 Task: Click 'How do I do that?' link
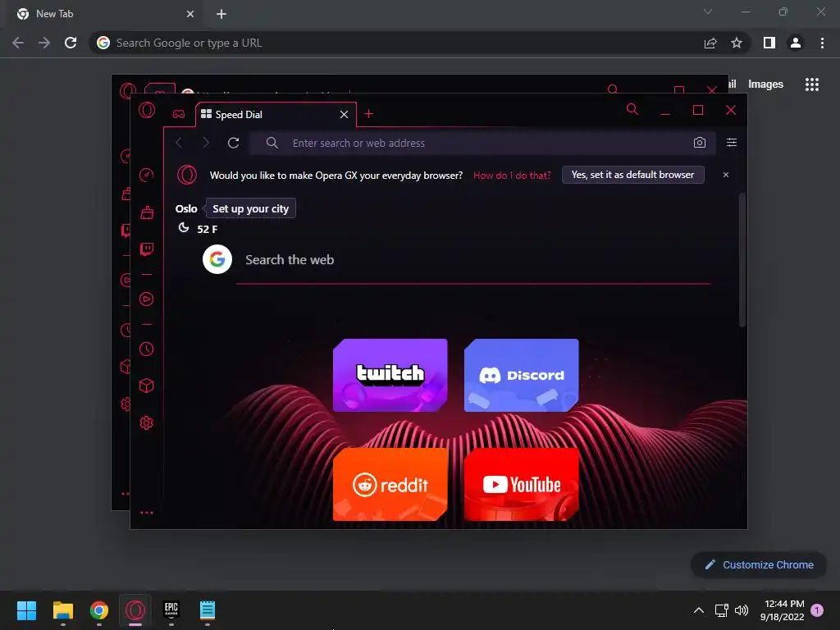tap(512, 176)
